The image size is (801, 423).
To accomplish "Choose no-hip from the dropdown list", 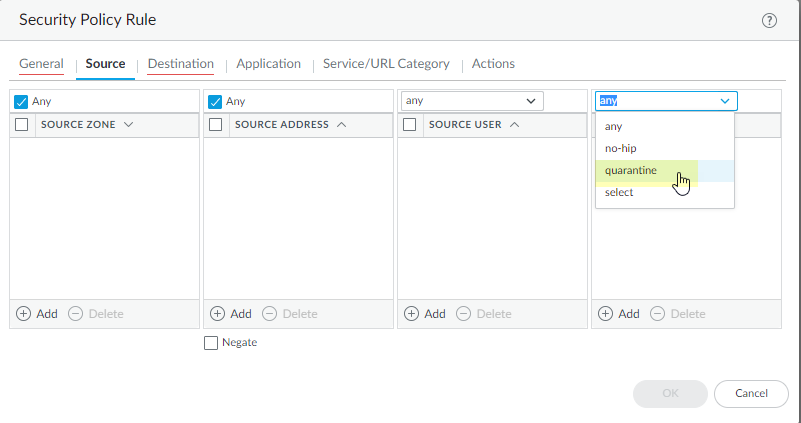I will pyautogui.click(x=621, y=148).
